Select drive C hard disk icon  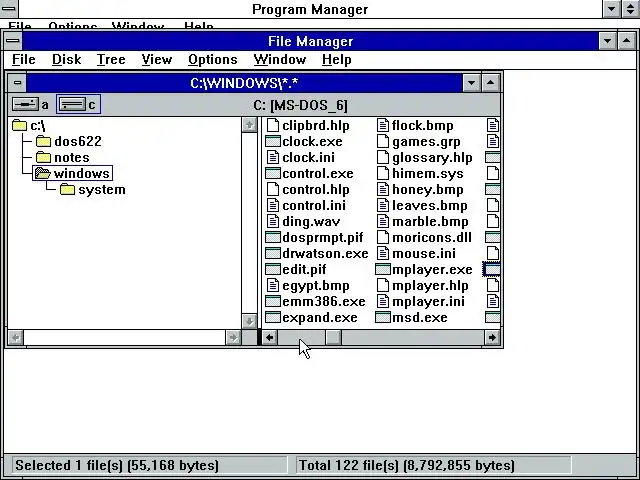click(x=72, y=104)
